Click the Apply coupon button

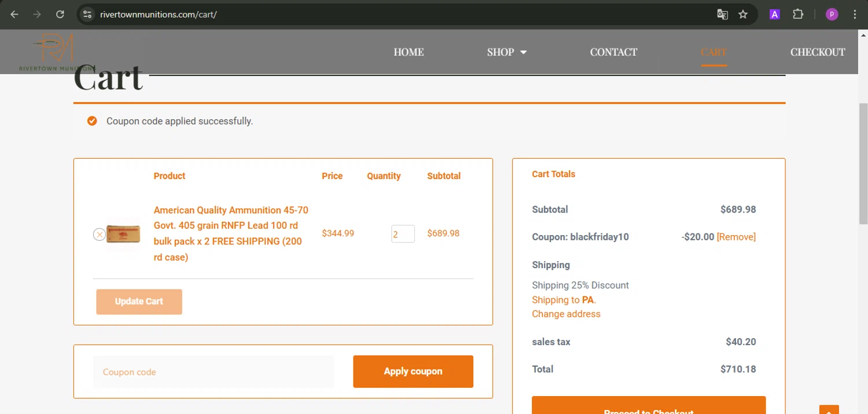click(x=413, y=371)
